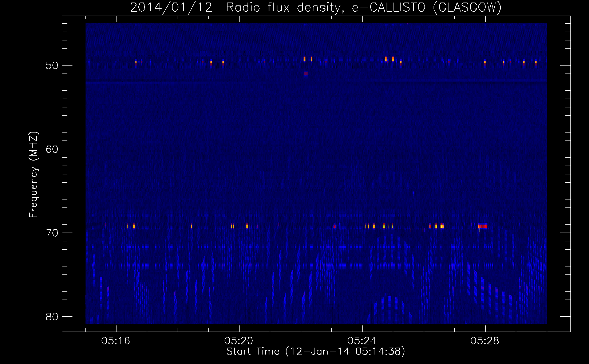Click the plot title '2014/01/12 Radio flux density'

coord(237,8)
